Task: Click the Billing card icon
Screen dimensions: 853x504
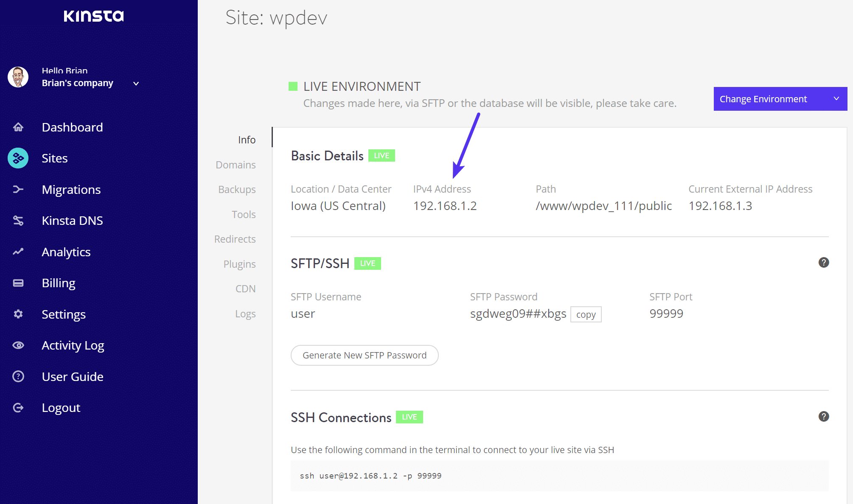Action: (x=18, y=283)
